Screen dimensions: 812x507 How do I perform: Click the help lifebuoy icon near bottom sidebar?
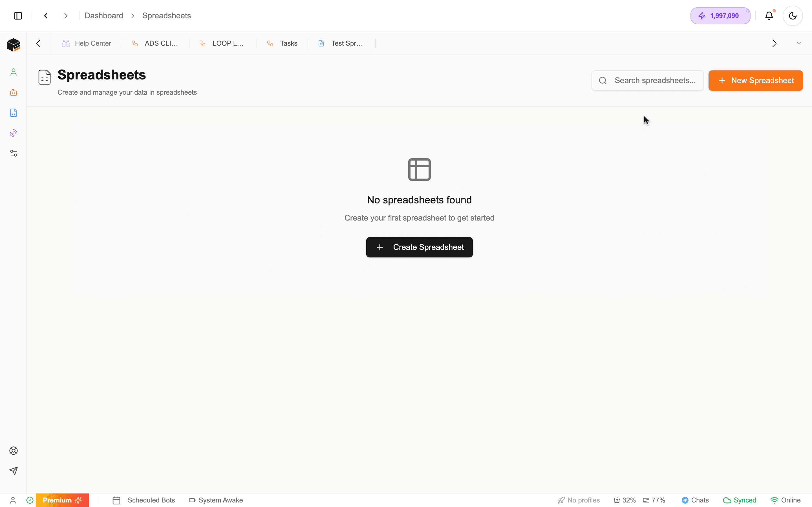(14, 451)
